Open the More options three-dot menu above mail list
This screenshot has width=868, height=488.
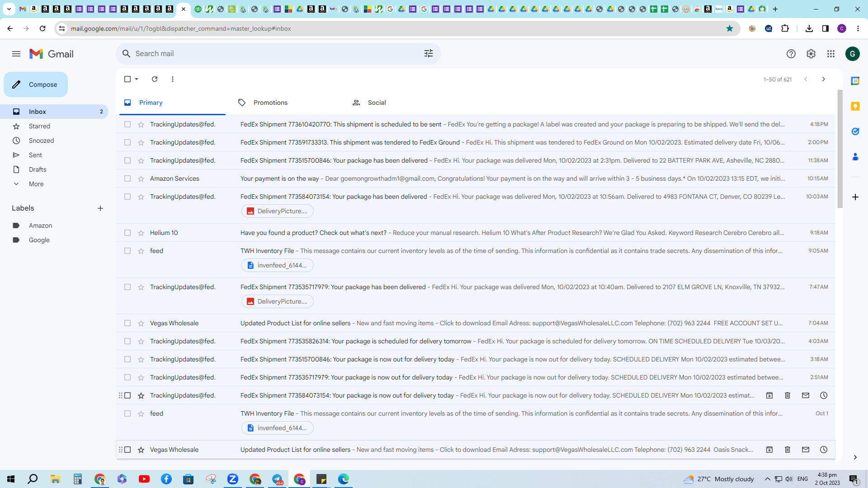point(173,79)
